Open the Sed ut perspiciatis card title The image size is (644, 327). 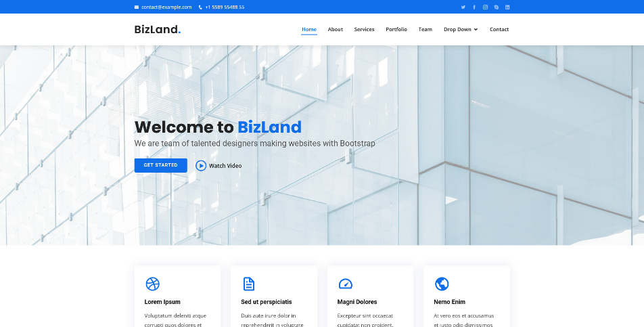(266, 302)
